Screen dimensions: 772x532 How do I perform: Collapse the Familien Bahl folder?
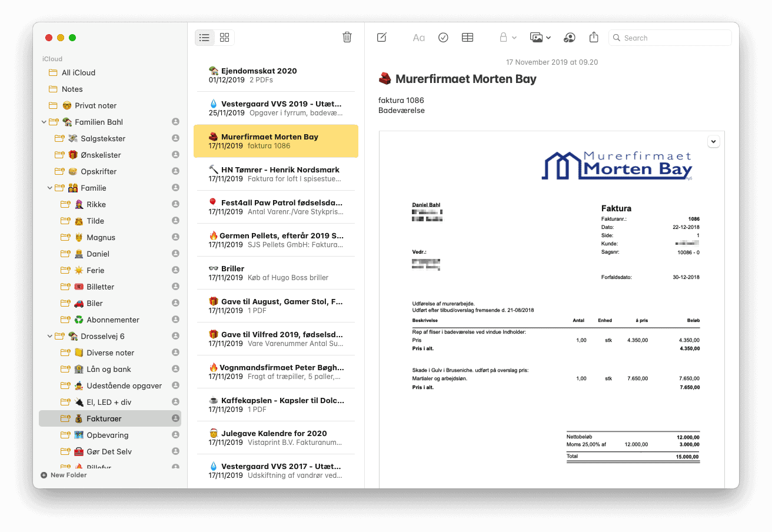click(44, 122)
